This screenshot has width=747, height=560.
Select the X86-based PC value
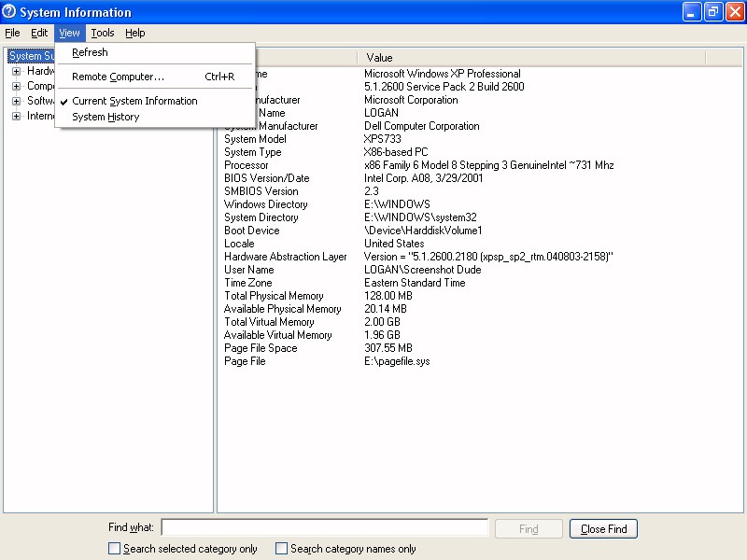396,152
